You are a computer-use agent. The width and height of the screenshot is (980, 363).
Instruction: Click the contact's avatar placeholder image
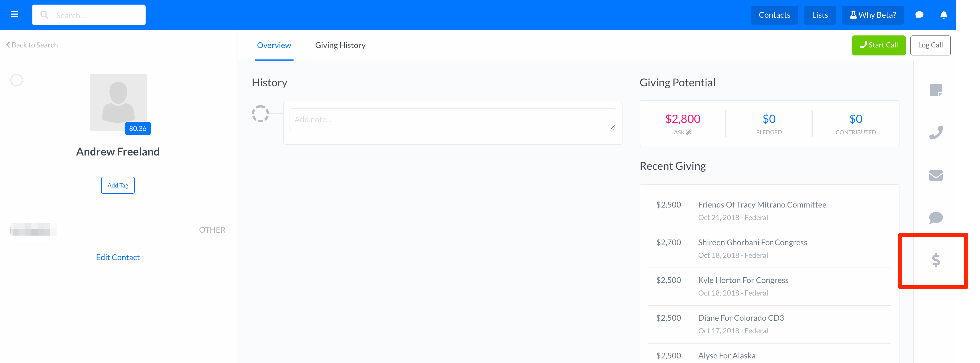click(118, 102)
